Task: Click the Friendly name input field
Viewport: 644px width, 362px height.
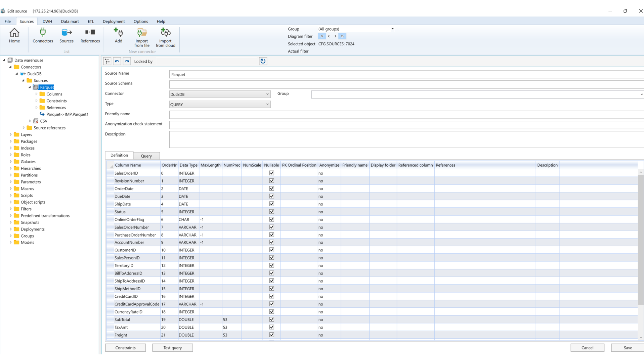Action: coord(407,115)
